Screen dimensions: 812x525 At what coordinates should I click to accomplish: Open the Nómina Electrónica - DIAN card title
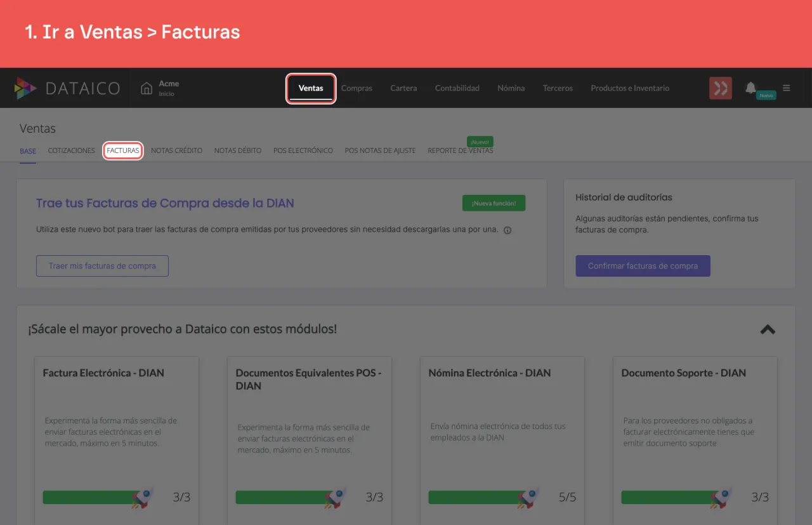(490, 373)
